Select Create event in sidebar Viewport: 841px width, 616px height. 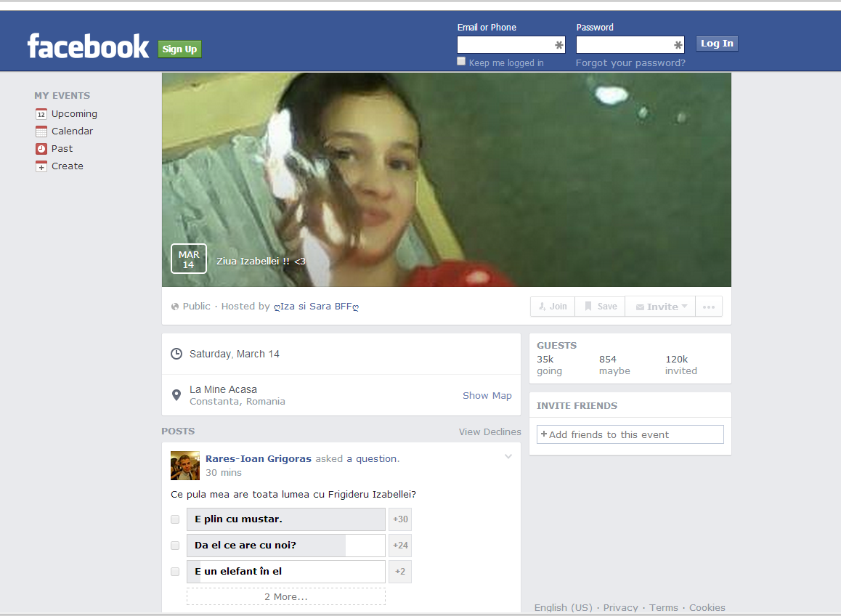(67, 166)
